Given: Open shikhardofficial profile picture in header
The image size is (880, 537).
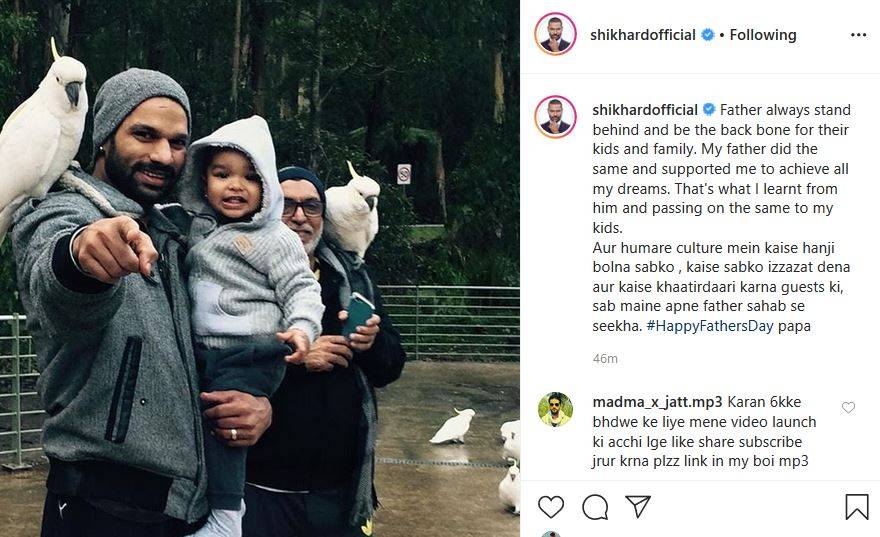Looking at the screenshot, I should tap(555, 34).
